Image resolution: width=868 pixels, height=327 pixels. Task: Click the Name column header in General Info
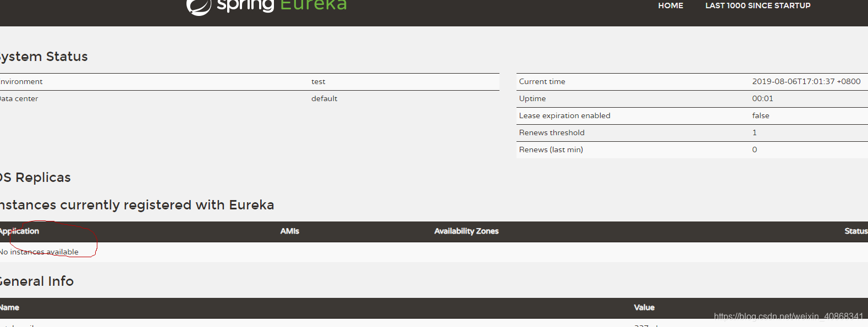9,308
